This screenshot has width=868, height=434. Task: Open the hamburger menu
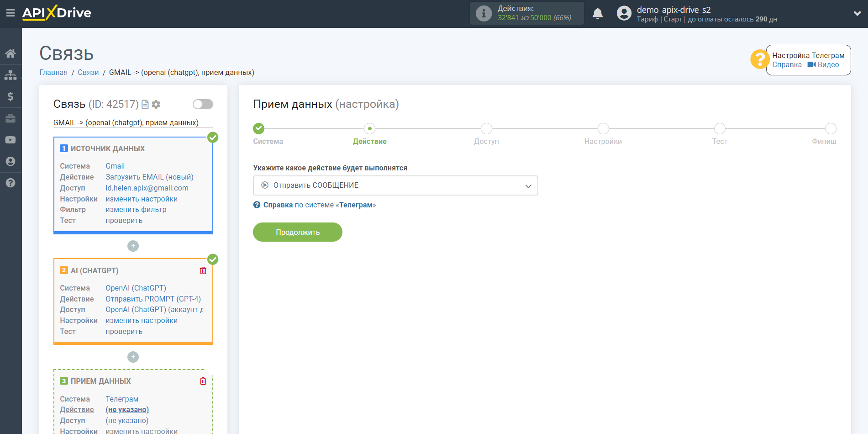click(11, 13)
